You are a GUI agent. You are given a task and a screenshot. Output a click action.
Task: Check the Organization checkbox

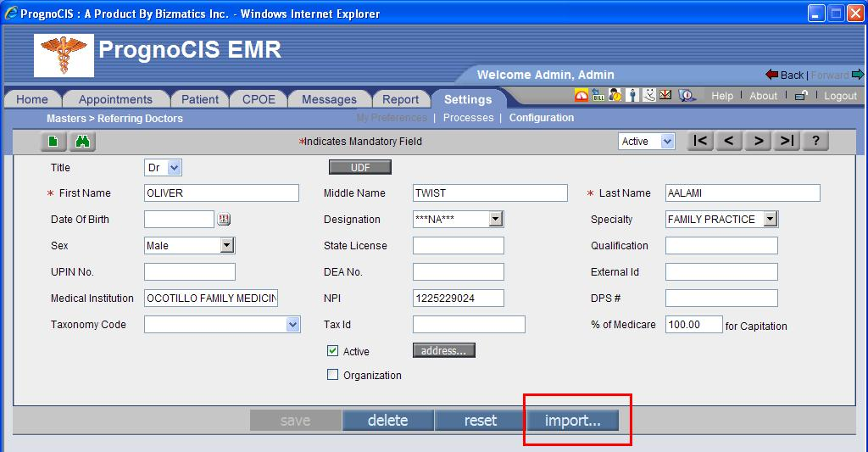332,375
